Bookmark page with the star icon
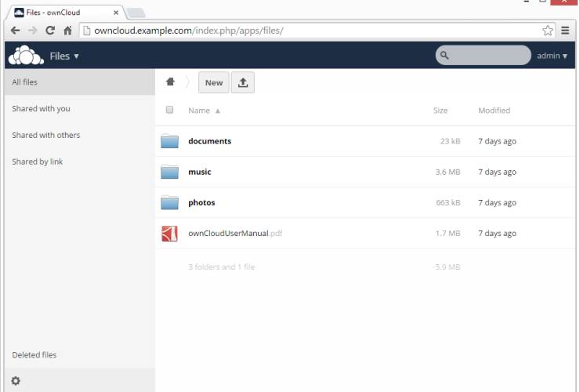Image resolution: width=580 pixels, height=392 pixels. coord(548,31)
